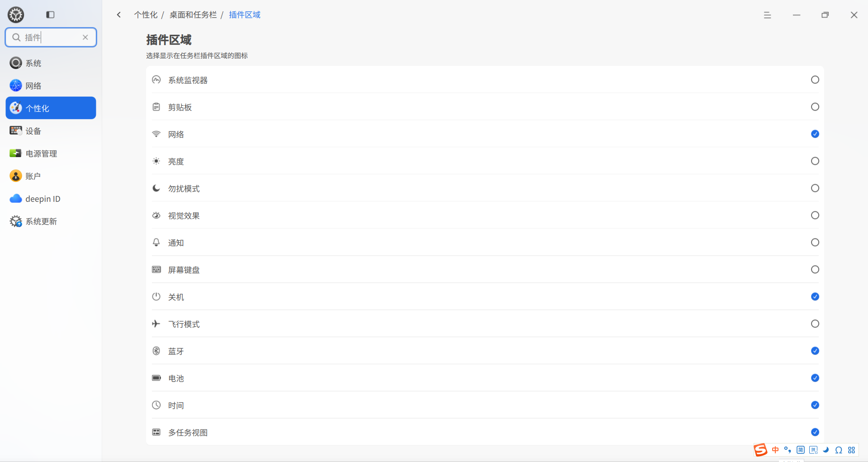Click the moon icon for 勿扰模式
868x462 pixels.
[x=156, y=188]
